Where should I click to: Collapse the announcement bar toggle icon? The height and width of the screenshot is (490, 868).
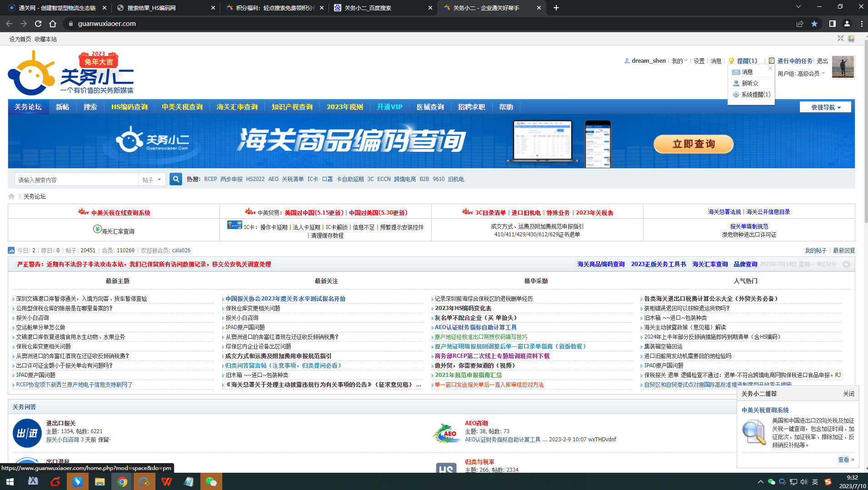(x=846, y=264)
